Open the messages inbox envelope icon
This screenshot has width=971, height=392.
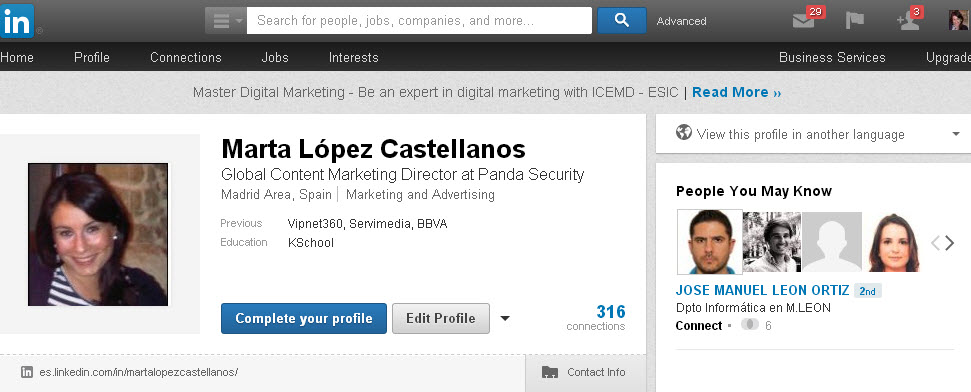[804, 20]
